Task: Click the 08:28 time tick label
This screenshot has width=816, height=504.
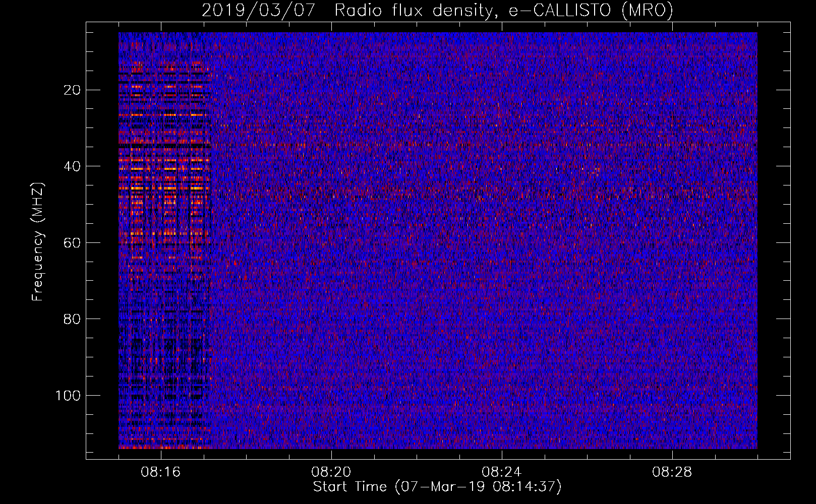Action: [672, 472]
